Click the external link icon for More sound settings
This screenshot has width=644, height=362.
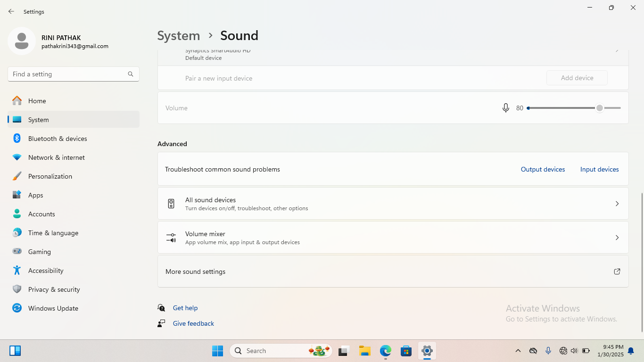[617, 271]
